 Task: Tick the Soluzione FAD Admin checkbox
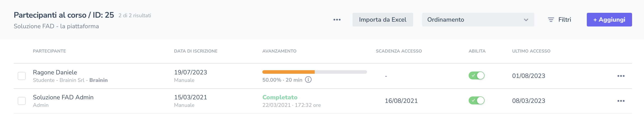(x=22, y=101)
